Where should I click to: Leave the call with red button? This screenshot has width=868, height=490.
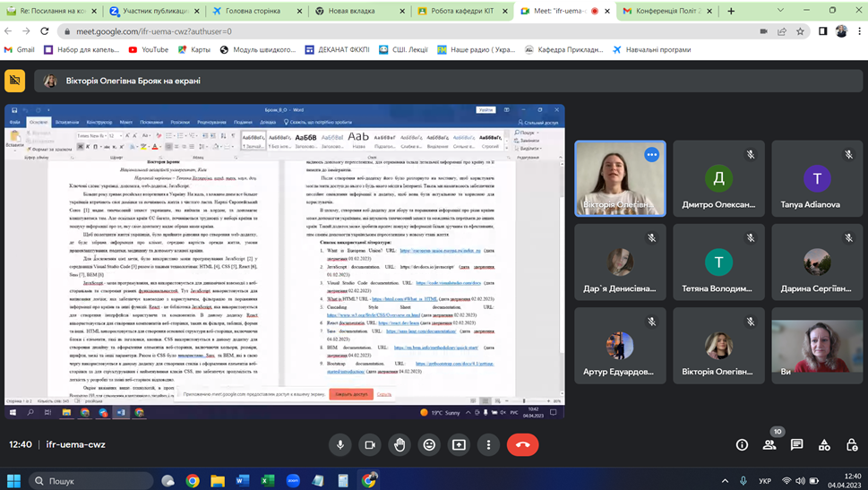[522, 444]
